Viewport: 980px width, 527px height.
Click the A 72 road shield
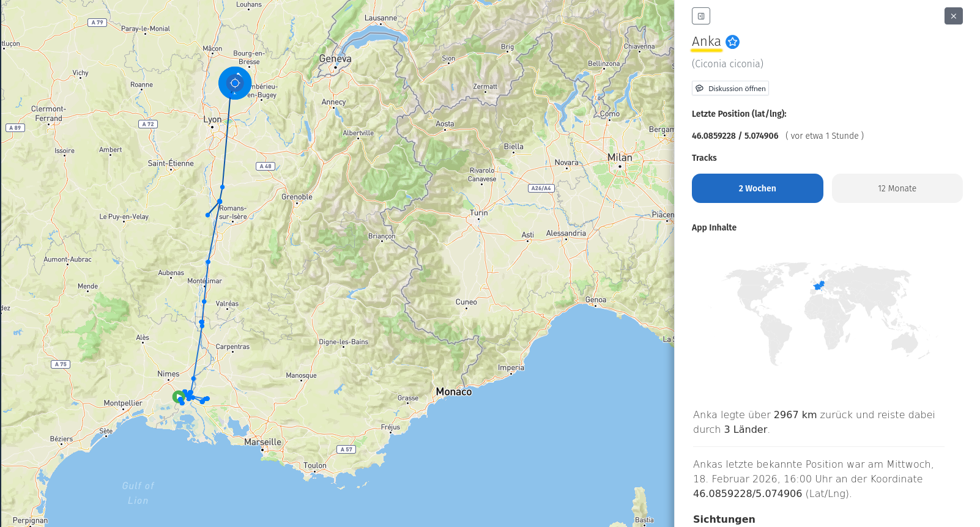click(147, 124)
